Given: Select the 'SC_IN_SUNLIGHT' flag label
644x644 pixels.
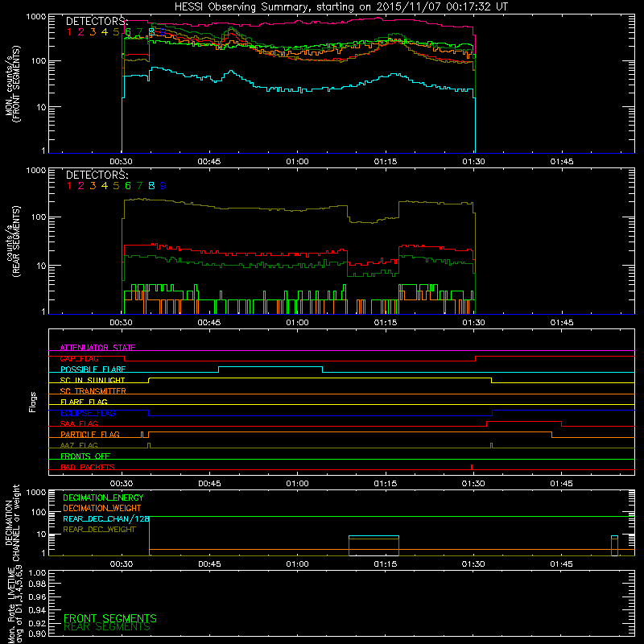Looking at the screenshot, I should click(93, 380).
